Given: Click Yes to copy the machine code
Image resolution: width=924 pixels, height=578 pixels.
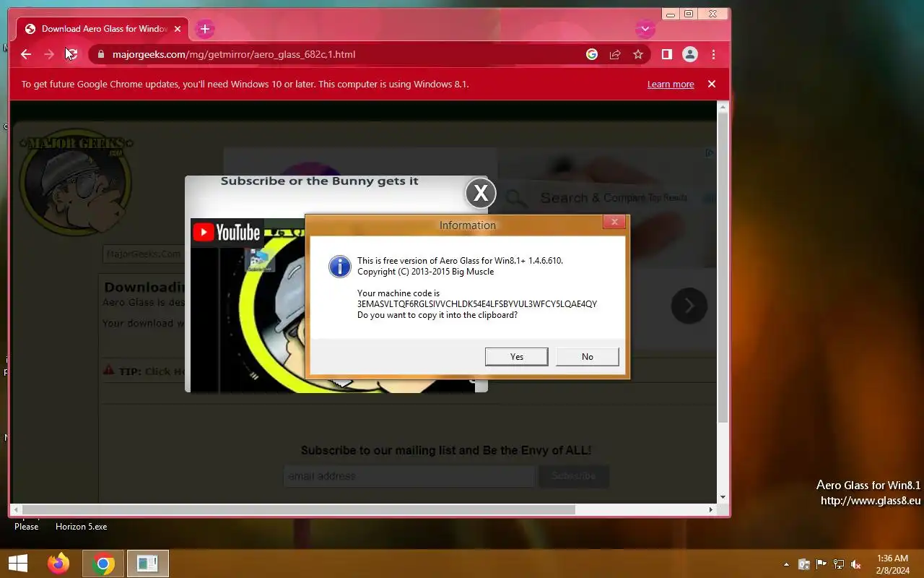Looking at the screenshot, I should point(516,356).
